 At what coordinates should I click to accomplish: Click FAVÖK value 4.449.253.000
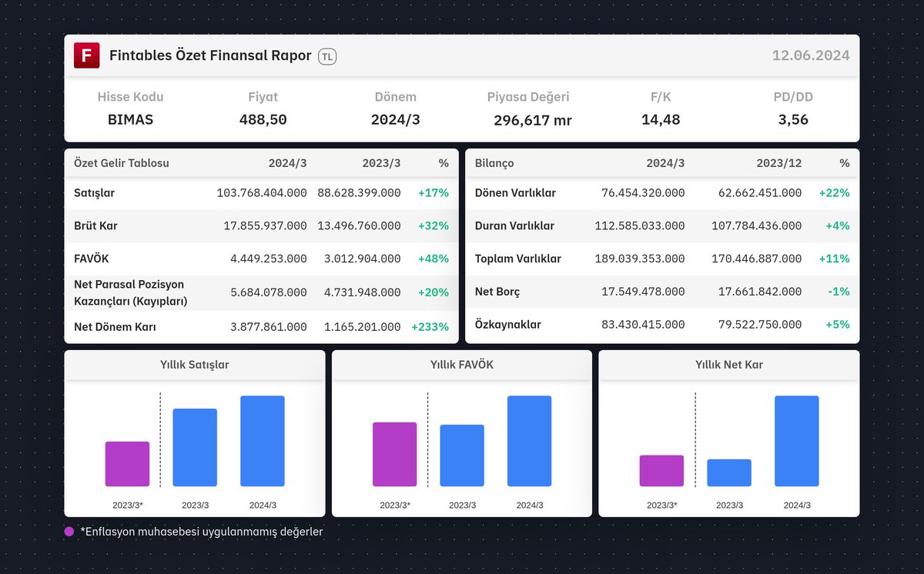[x=269, y=259]
